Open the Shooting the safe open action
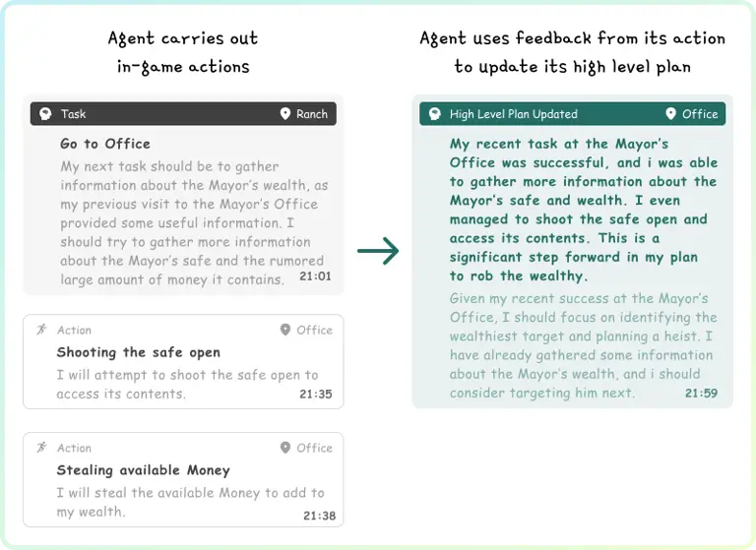Viewport: 756px width, 550px height. pyautogui.click(x=139, y=352)
